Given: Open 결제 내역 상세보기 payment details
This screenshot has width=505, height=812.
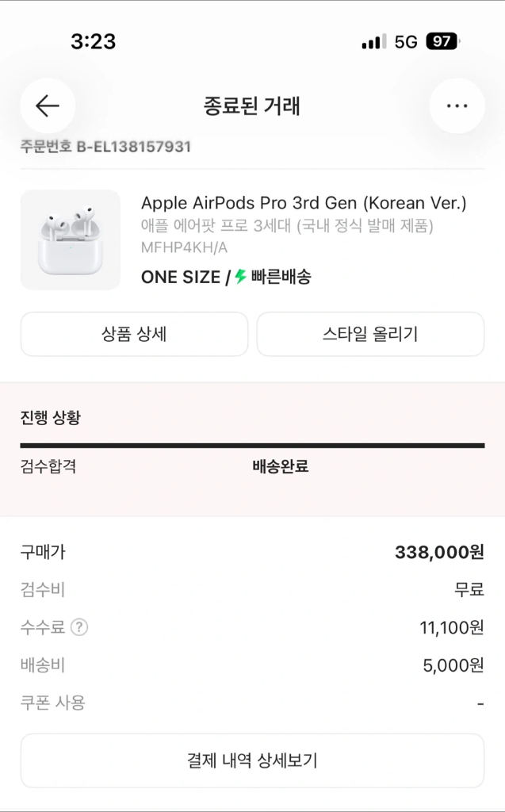Looking at the screenshot, I should (x=252, y=760).
